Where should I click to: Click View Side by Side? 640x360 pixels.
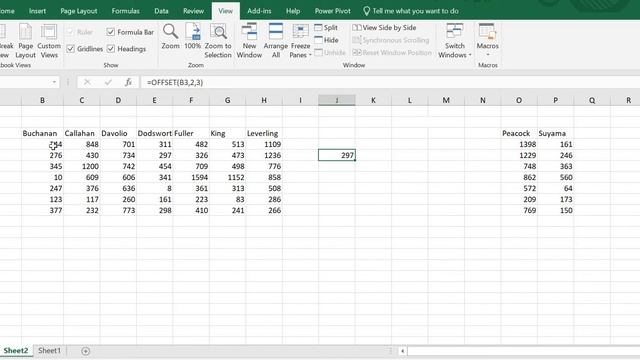pos(384,27)
